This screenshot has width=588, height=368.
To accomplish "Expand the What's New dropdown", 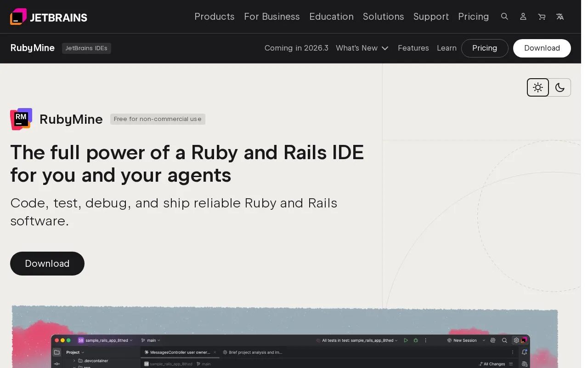I will coord(362,48).
